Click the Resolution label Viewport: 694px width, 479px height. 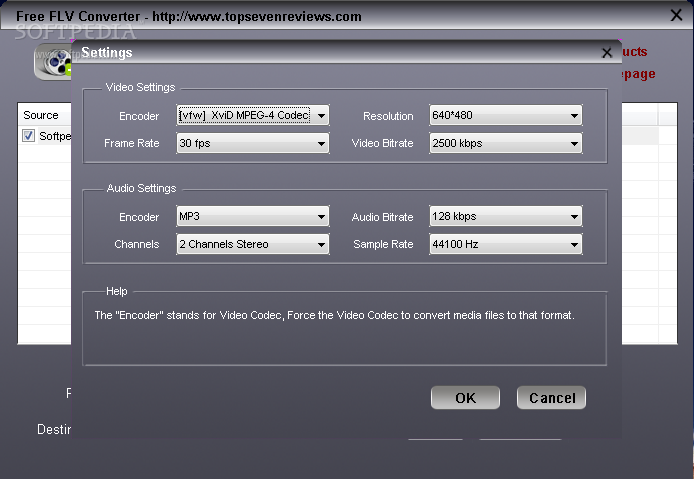coord(388,116)
